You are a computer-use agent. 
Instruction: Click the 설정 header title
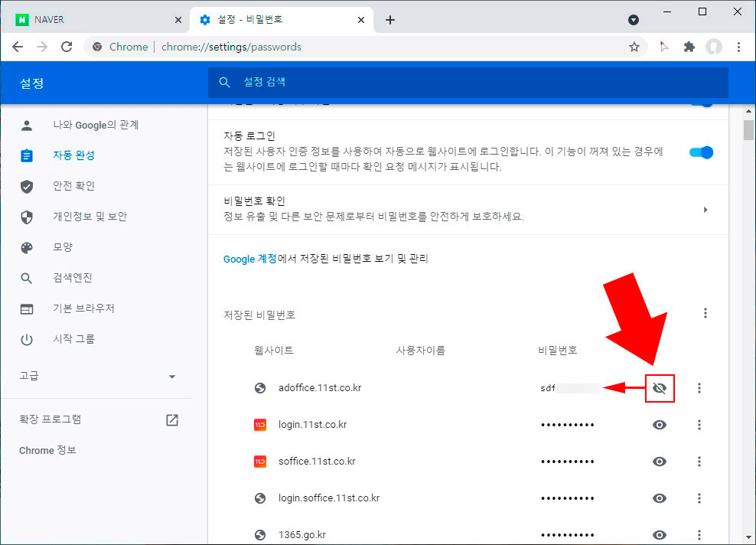(x=31, y=83)
